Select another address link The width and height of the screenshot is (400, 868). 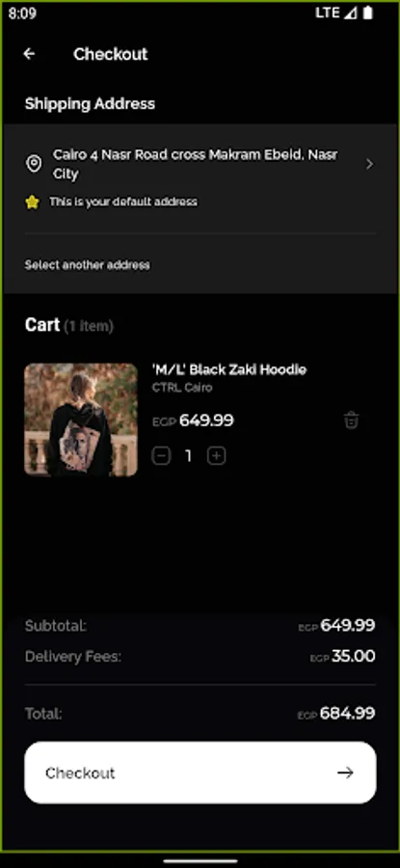tap(87, 265)
